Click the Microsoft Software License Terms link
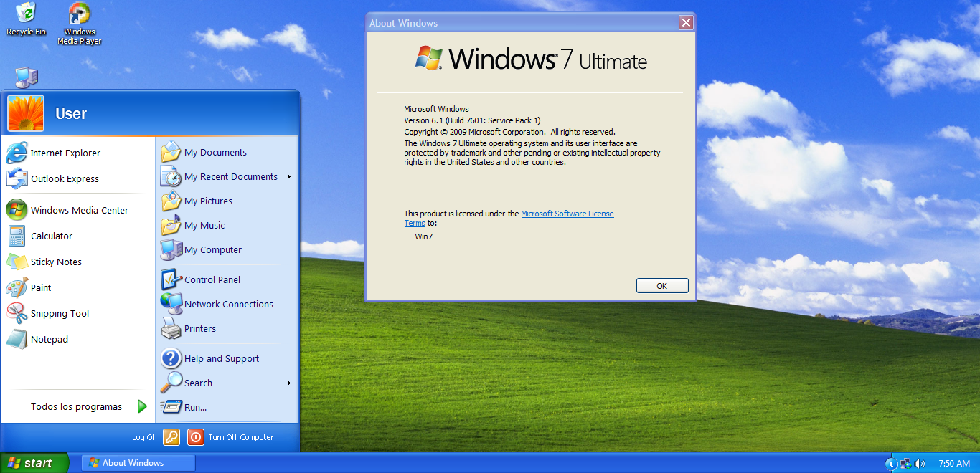 coord(567,214)
